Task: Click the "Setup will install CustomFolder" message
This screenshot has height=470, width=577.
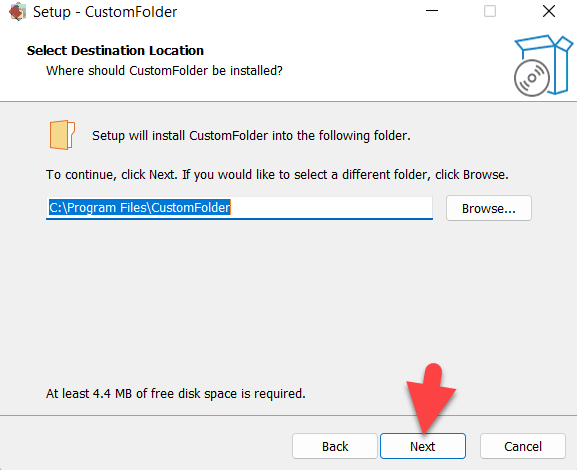Action: [251, 136]
